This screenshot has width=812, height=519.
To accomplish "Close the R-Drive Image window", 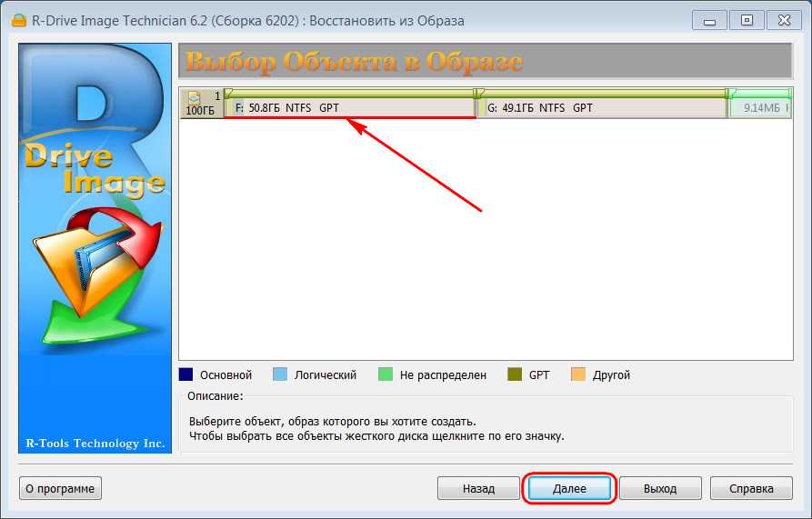I will click(x=785, y=21).
